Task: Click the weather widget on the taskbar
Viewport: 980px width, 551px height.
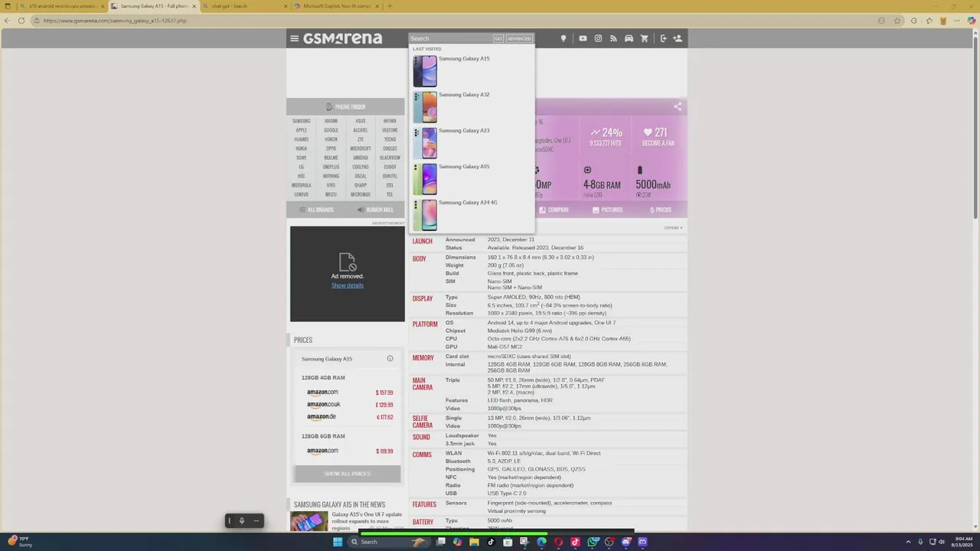Action: pyautogui.click(x=19, y=542)
